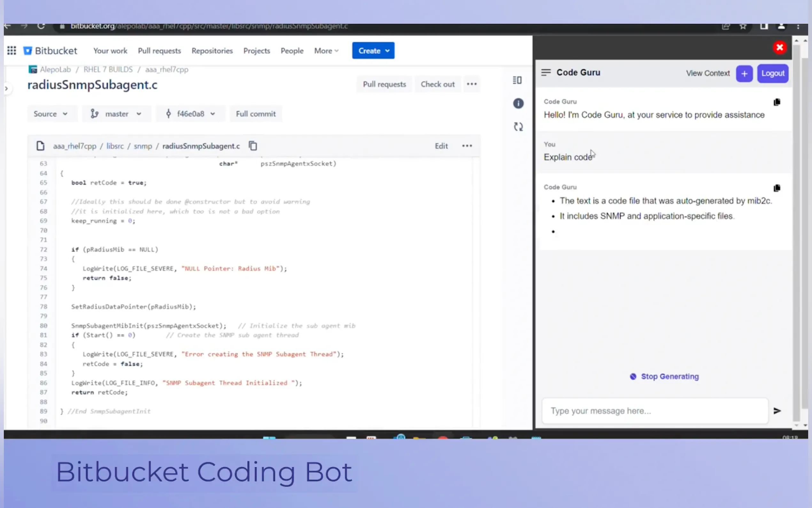812x508 pixels.
Task: Open the Code Guru hamburger menu
Action: point(546,72)
